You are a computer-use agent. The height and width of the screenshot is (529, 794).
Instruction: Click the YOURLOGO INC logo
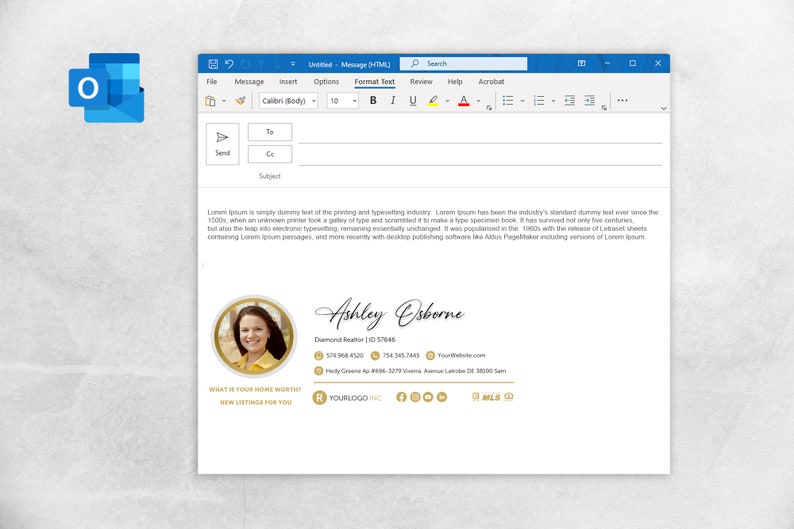(x=347, y=398)
